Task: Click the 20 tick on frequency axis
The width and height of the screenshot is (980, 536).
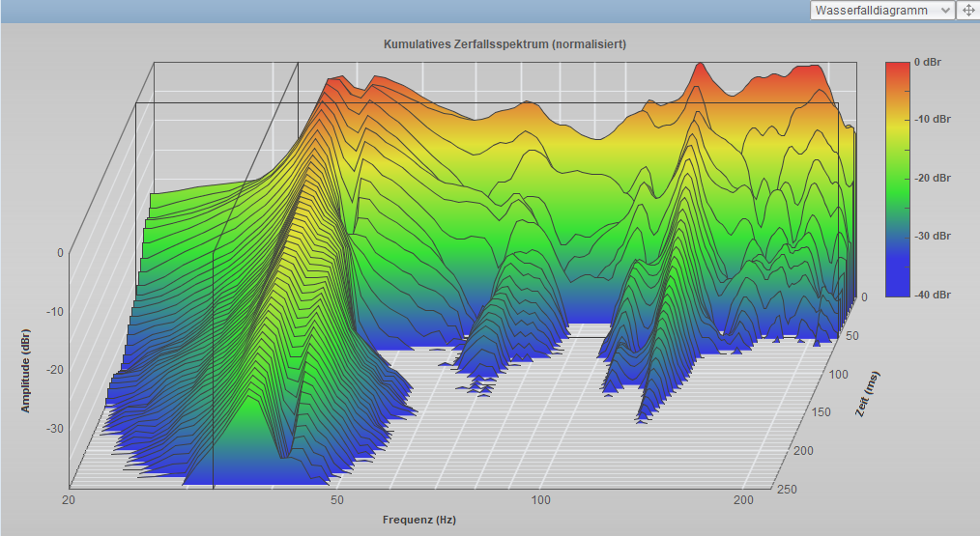Action: point(70,500)
